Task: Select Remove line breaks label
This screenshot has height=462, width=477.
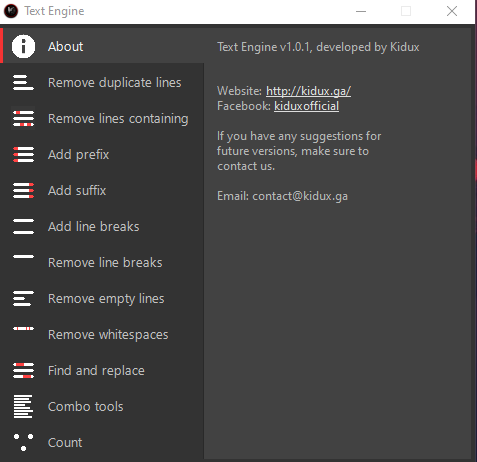Action: (105, 262)
